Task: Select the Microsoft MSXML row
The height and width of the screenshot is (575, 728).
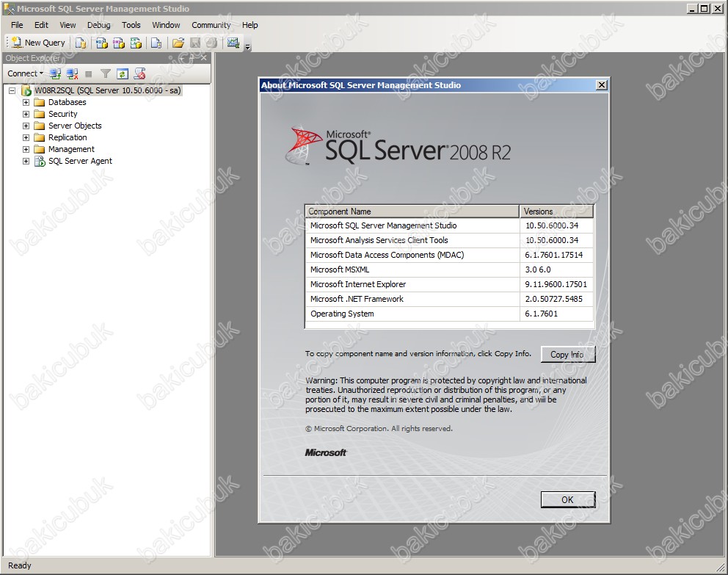Action: 449,270
